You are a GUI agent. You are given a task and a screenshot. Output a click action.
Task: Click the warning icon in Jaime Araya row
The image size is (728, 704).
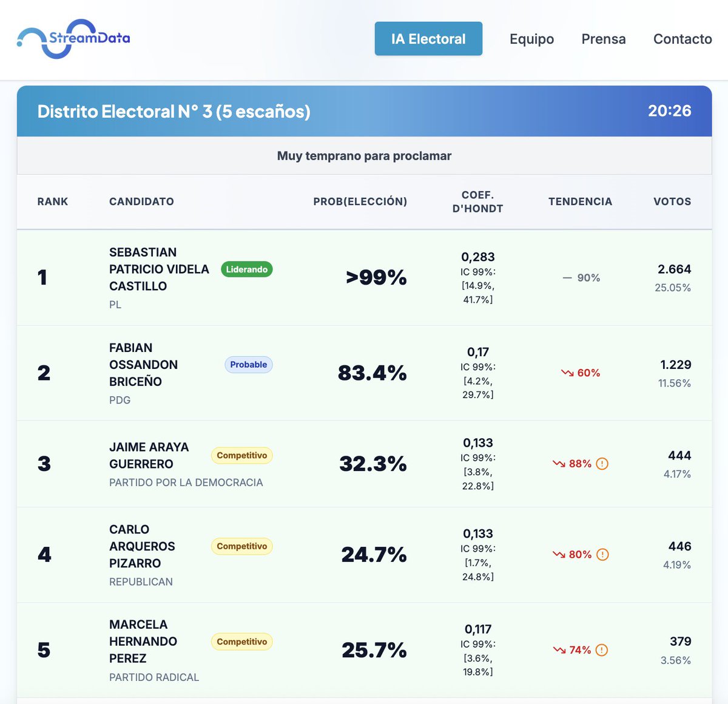coord(602,464)
